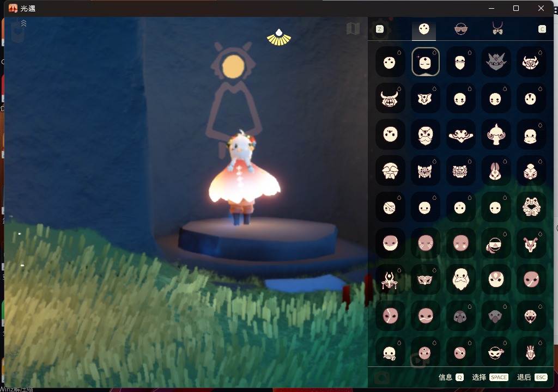
Task: Switch to the sunglasses accessories tab
Action: [461, 29]
